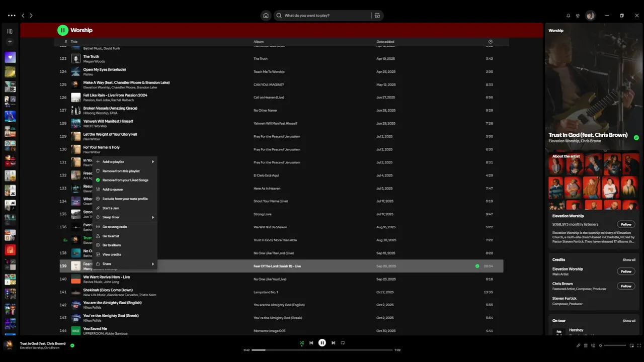The width and height of the screenshot is (644, 362).
Task: Sort tracks by Date added column
Action: pos(385,42)
